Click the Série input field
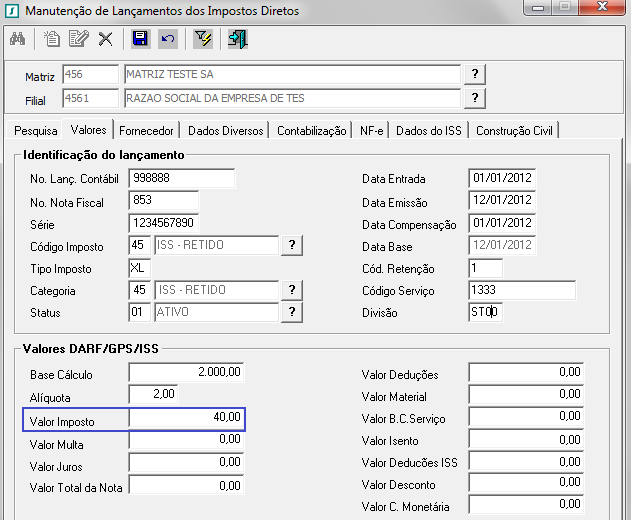 pyautogui.click(x=164, y=223)
